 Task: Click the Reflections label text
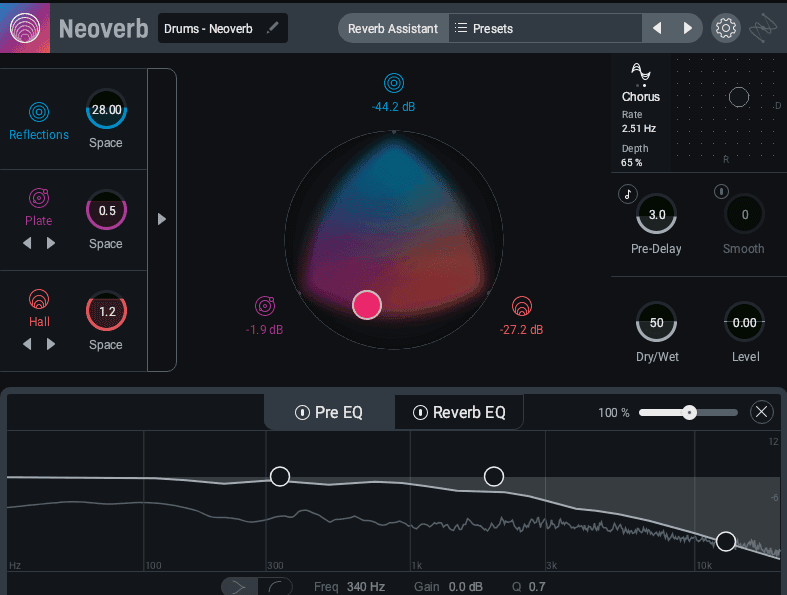coord(39,135)
